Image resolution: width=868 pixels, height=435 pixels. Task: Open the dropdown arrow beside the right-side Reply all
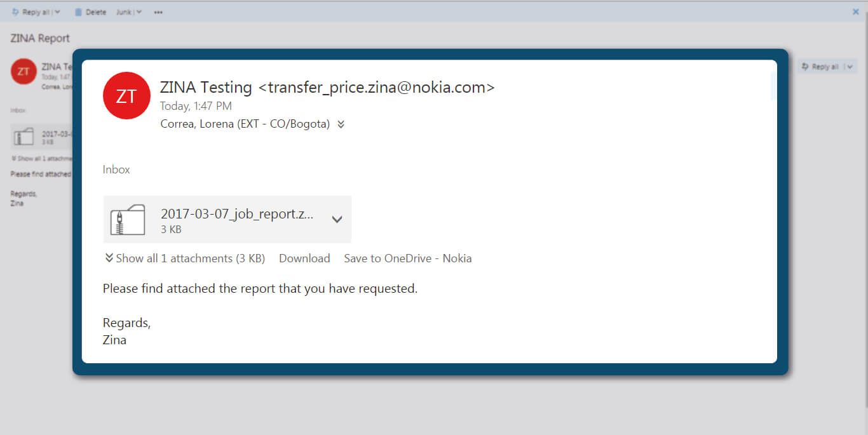[x=850, y=67]
